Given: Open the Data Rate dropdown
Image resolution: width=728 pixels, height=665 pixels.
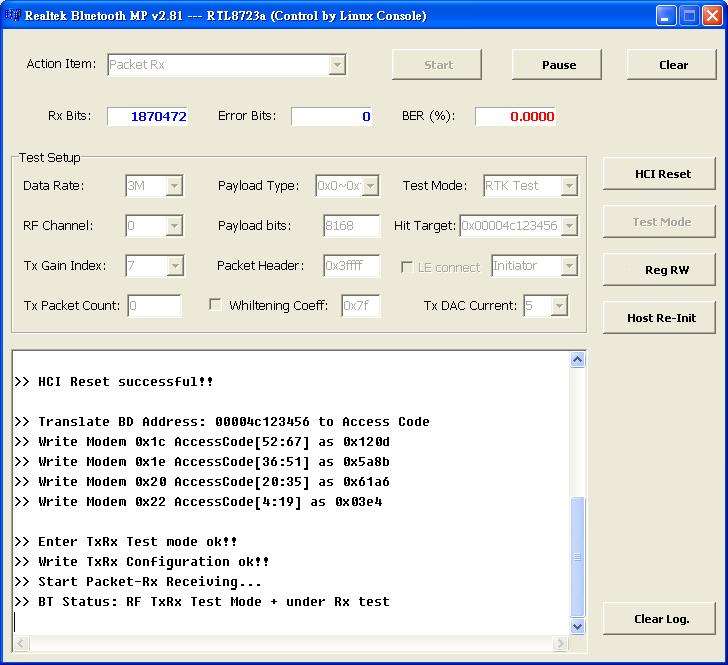Looking at the screenshot, I should click(174, 186).
